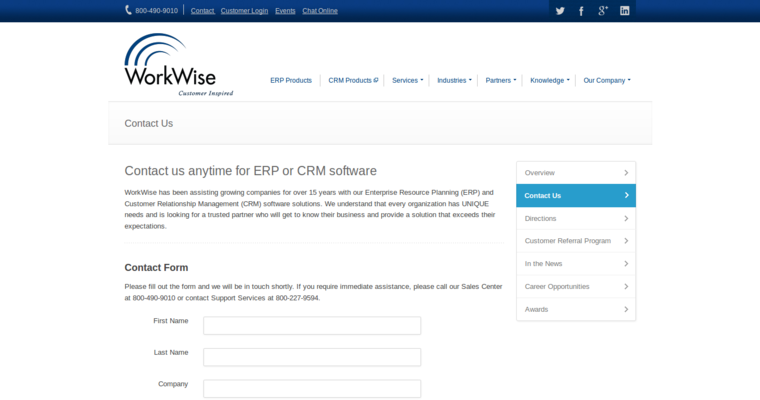Expand the Knowledge dropdown menu
The width and height of the screenshot is (760, 400).
click(x=550, y=80)
